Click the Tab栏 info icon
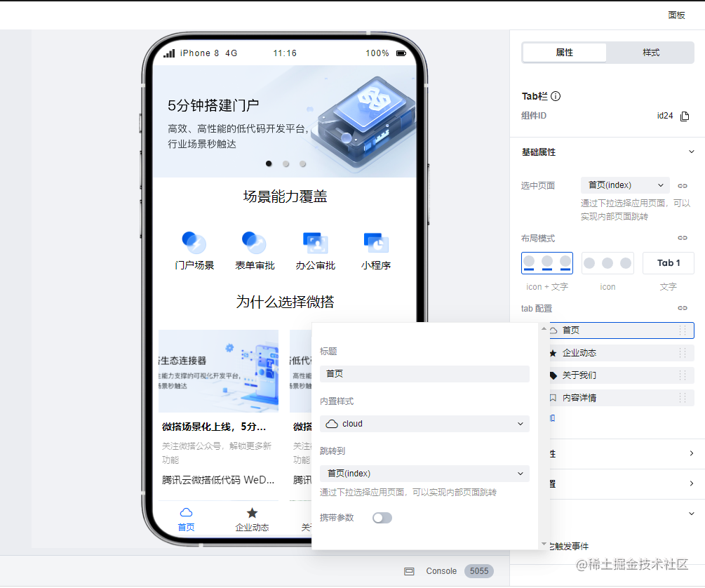 pyautogui.click(x=556, y=96)
